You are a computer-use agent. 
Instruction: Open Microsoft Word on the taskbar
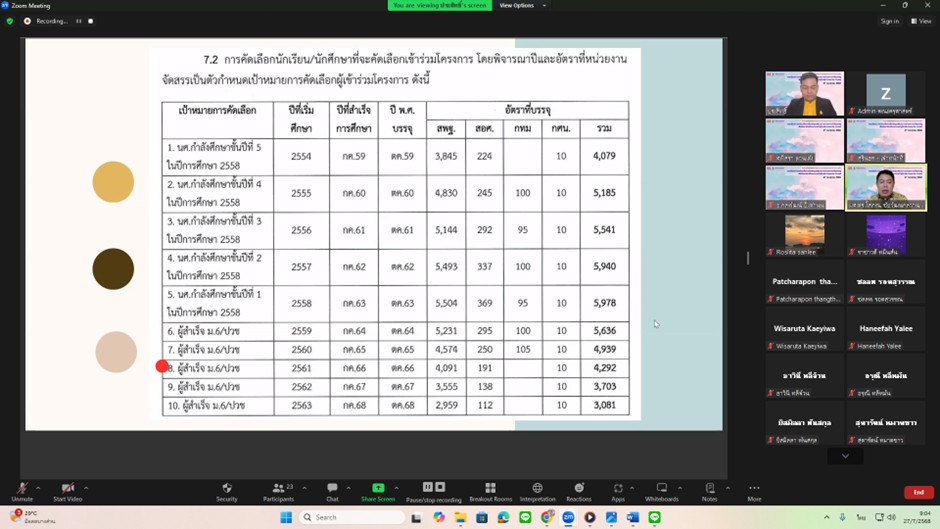point(633,517)
